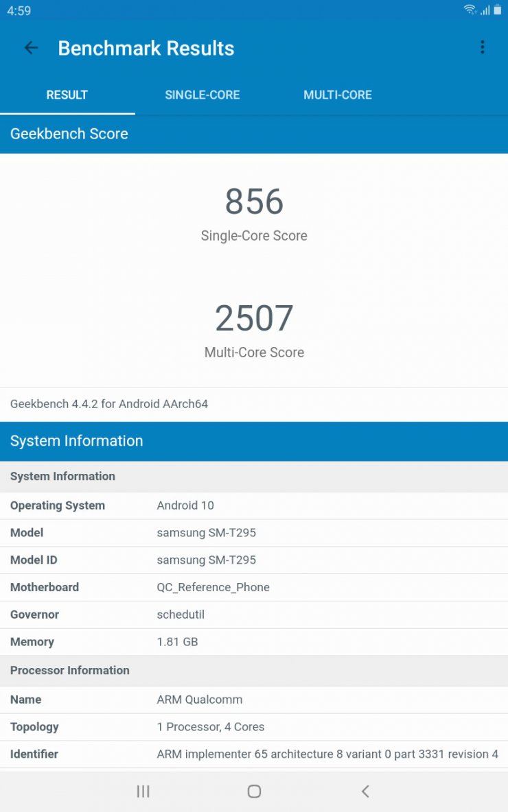This screenshot has height=812, width=508.
Task: Tap the cellular signal bars icon
Action: tap(485, 10)
